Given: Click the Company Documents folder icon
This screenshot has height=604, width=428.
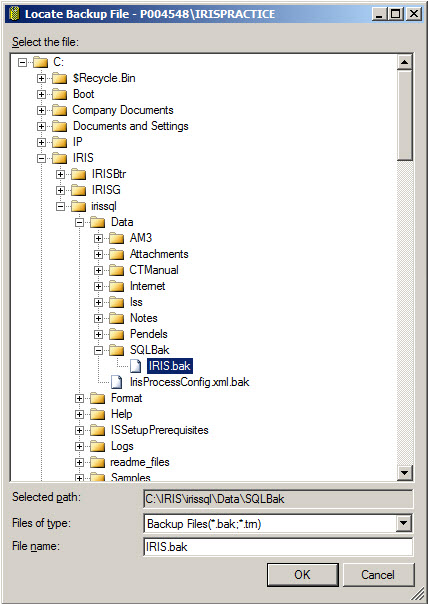Looking at the screenshot, I should pyautogui.click(x=59, y=111).
